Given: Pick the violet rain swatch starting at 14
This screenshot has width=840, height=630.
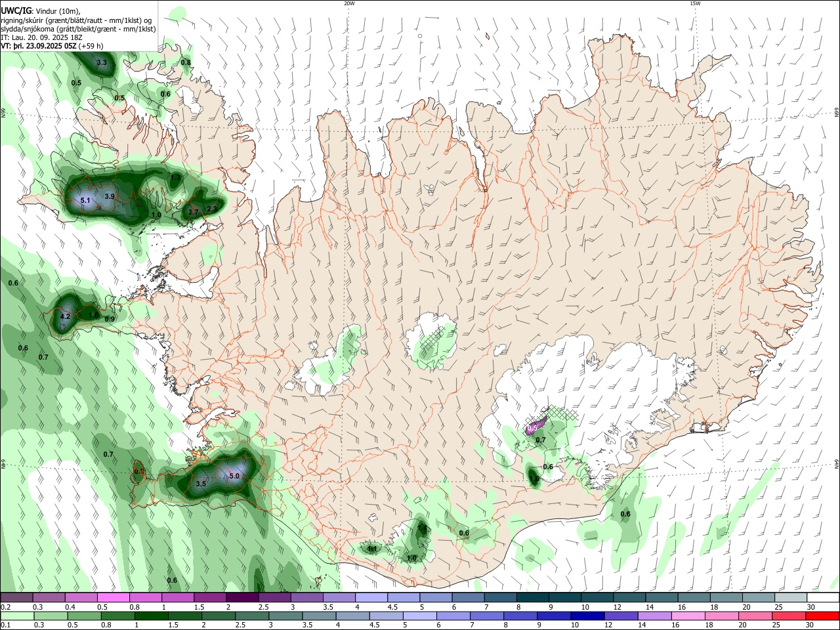Looking at the screenshot, I should [655, 616].
